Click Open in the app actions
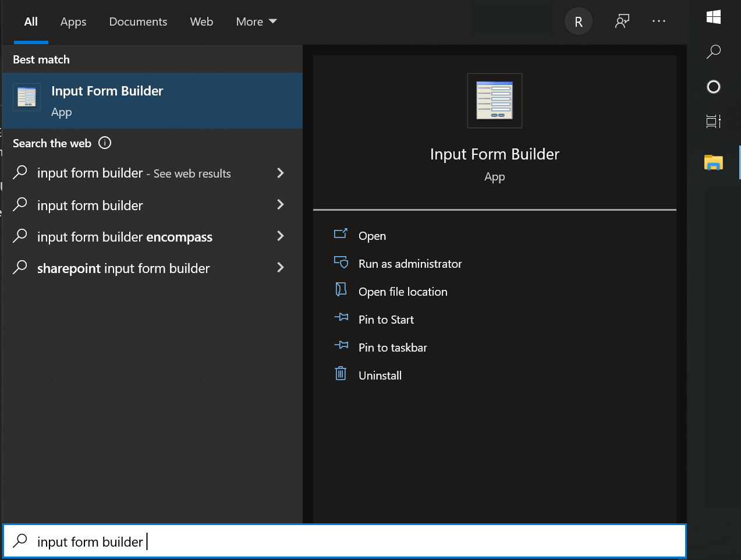This screenshot has width=741, height=560. pyautogui.click(x=373, y=236)
